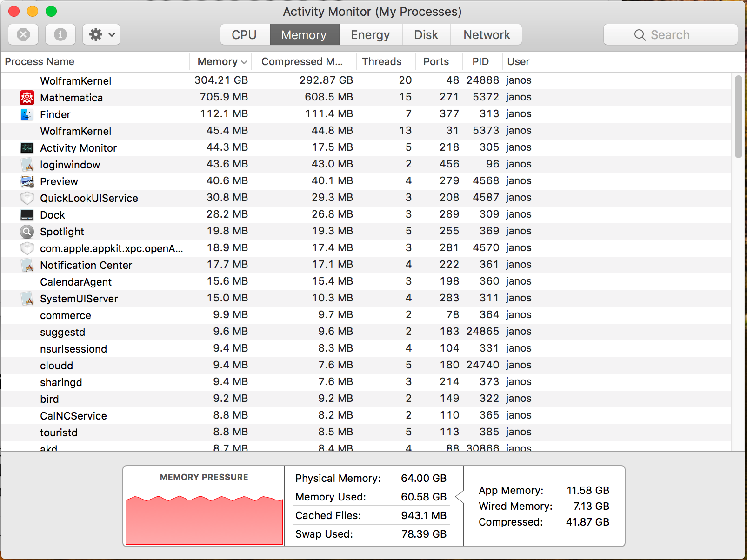747x560 pixels.
Task: Switch to the Energy tab
Action: (370, 35)
